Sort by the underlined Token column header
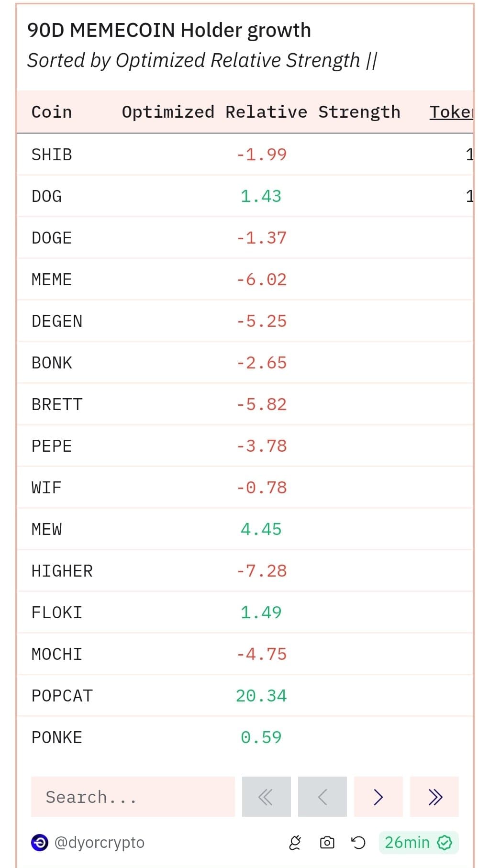Image resolution: width=478 pixels, height=868 pixels. [x=451, y=112]
